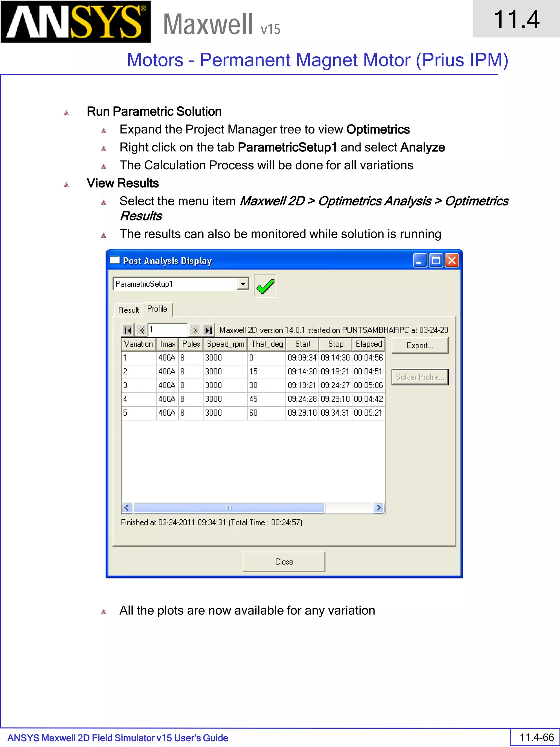Click the Solver Profile... button
This screenshot has height=747, width=560.
tap(420, 377)
